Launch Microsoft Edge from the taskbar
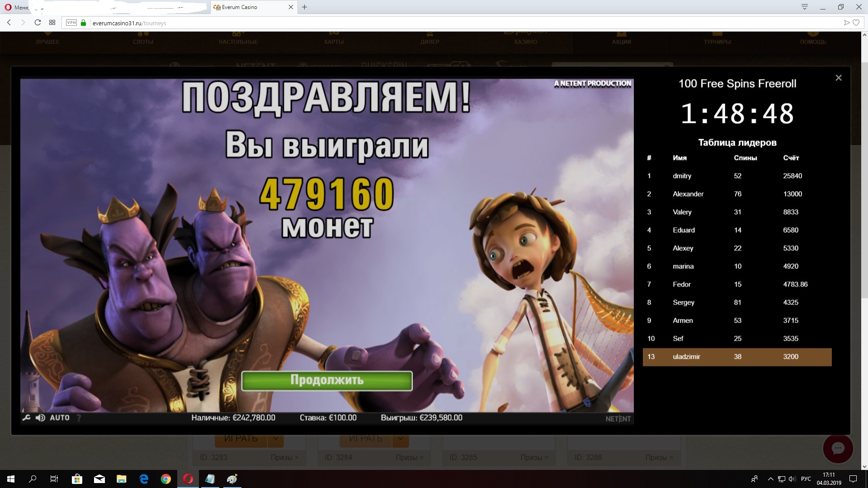This screenshot has width=868, height=488. [144, 479]
